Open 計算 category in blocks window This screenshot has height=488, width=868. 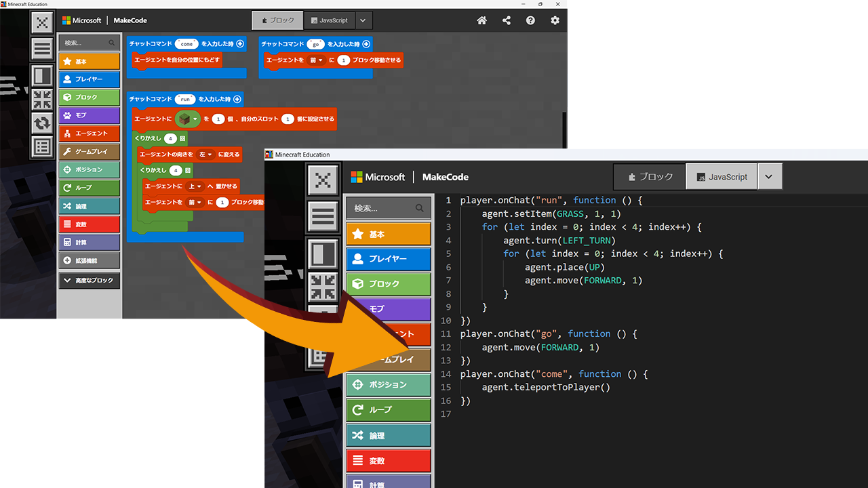pyautogui.click(x=89, y=242)
